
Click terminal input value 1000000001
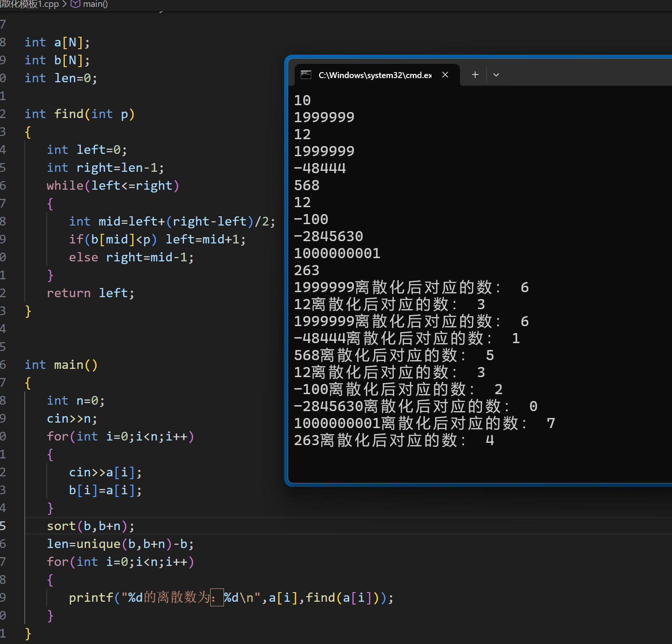tap(337, 253)
